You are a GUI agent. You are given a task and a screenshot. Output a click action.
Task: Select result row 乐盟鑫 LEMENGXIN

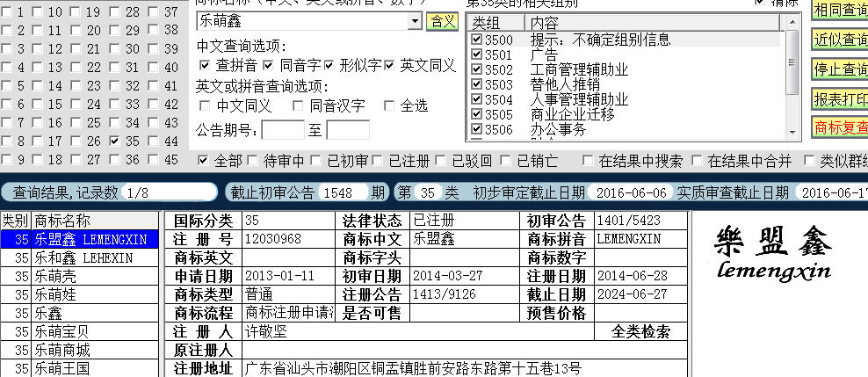pyautogui.click(x=79, y=239)
